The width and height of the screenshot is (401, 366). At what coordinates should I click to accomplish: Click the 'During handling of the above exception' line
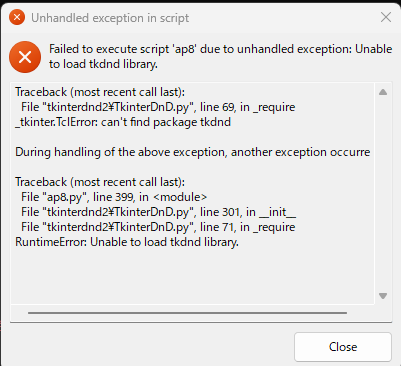pyautogui.click(x=193, y=152)
